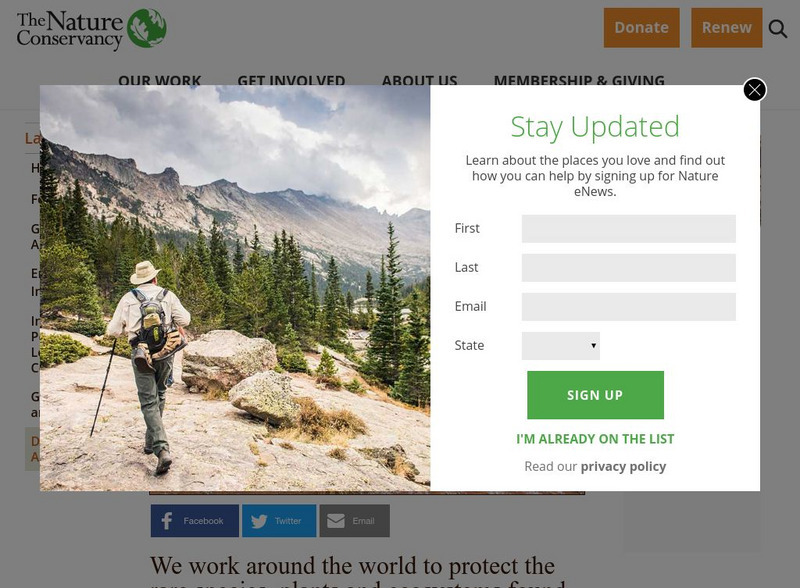Focus the First name field
This screenshot has width=800, height=588.
point(629,229)
